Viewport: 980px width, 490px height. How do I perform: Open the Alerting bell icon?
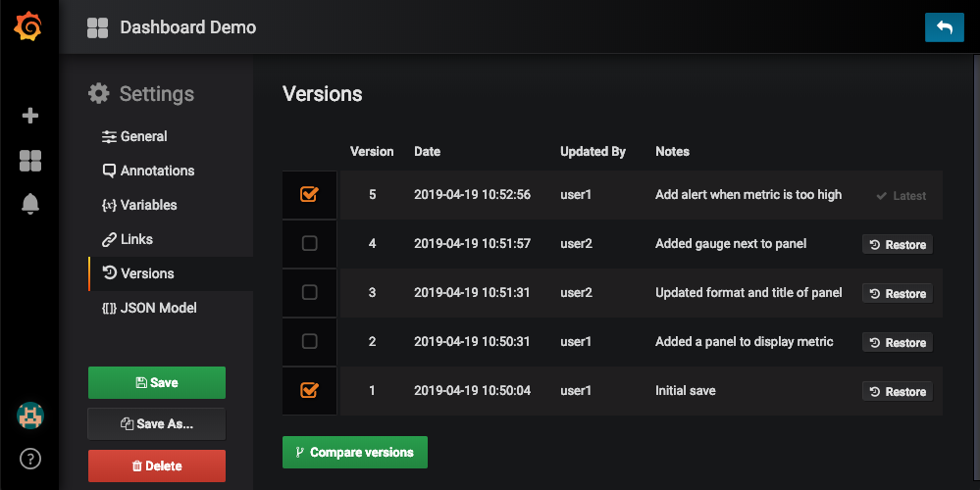(29, 204)
